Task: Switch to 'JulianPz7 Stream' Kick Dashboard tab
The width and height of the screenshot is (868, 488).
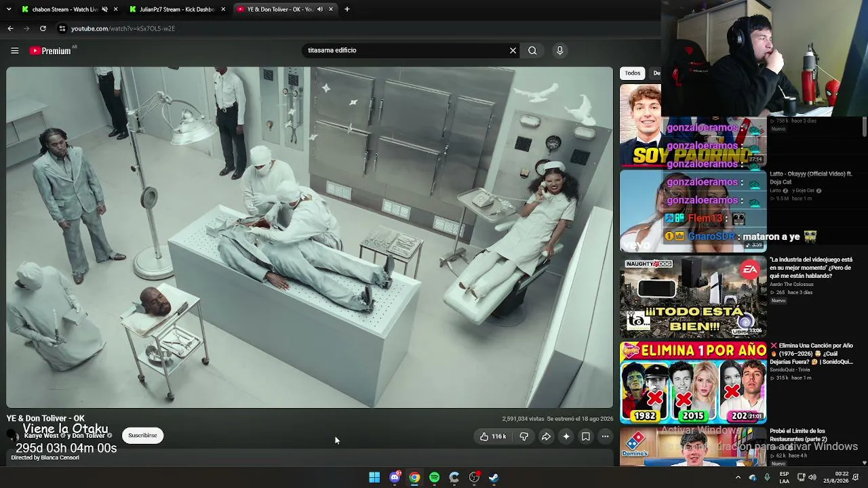Action: pos(176,9)
